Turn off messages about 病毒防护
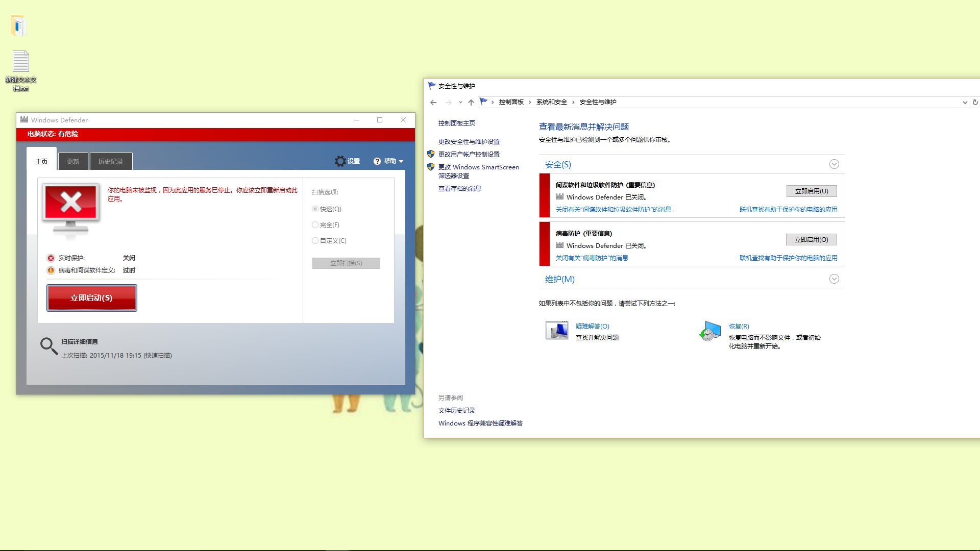This screenshot has width=980, height=551. (592, 258)
